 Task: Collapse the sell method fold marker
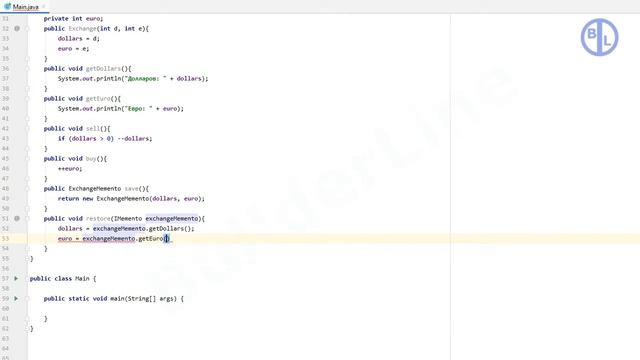tap(27, 129)
